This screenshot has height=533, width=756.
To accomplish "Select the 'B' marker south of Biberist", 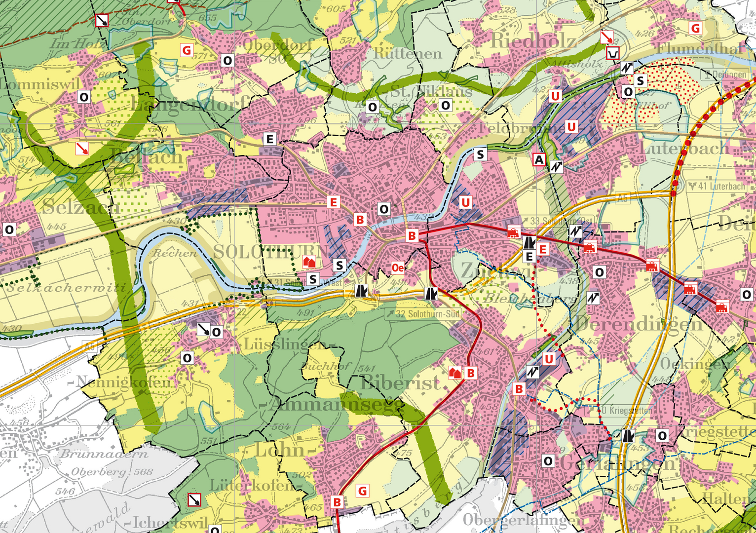I will [337, 502].
